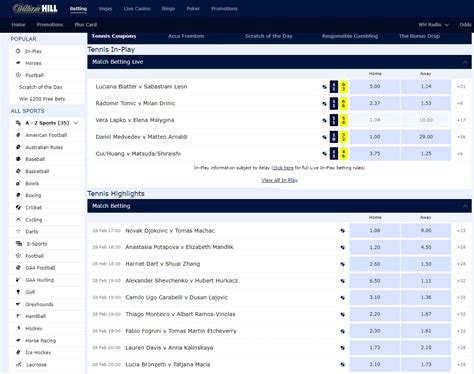
Task: Select away odds 2.10 for Anna Kalinskaya
Action: pos(426,348)
